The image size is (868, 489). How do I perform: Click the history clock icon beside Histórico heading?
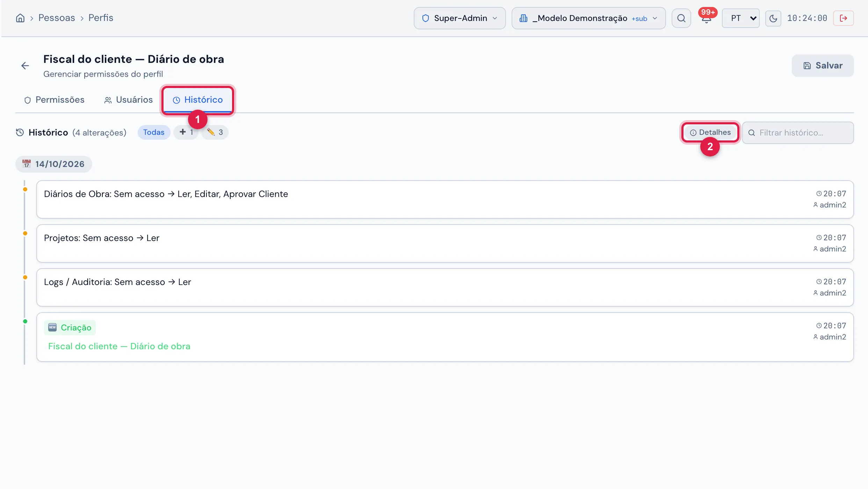click(x=20, y=132)
